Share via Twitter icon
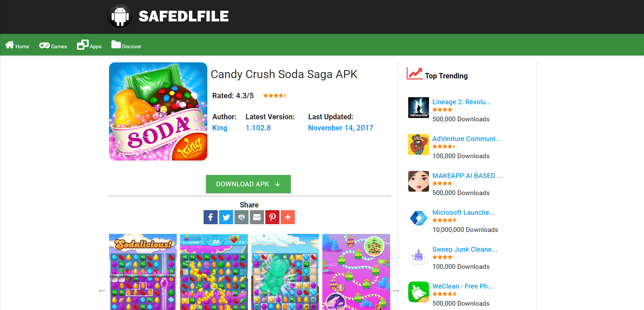644x310 pixels. tap(226, 217)
